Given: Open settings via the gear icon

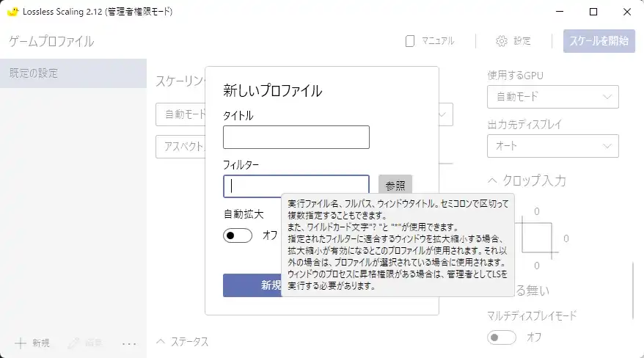Looking at the screenshot, I should [502, 41].
